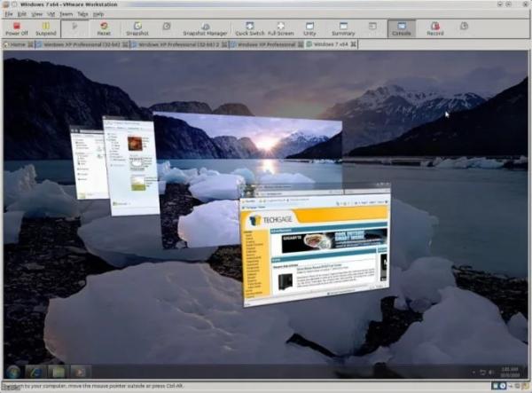Open the Snapshot Manager
Screen dimensions: 532x393
tap(205, 28)
